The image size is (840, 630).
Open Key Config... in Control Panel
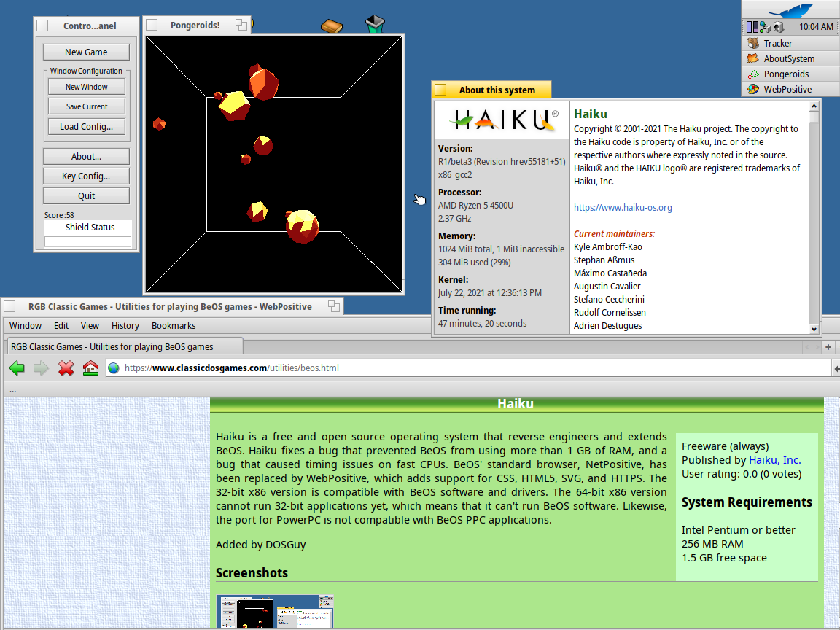(x=86, y=176)
